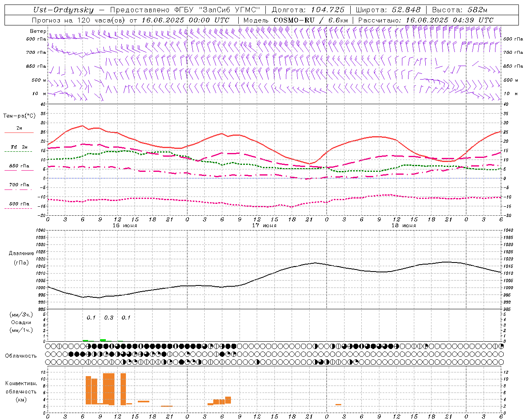Select the "Конвективн." convective cloud label
Viewport: 525px width, 420px height.
21,383
